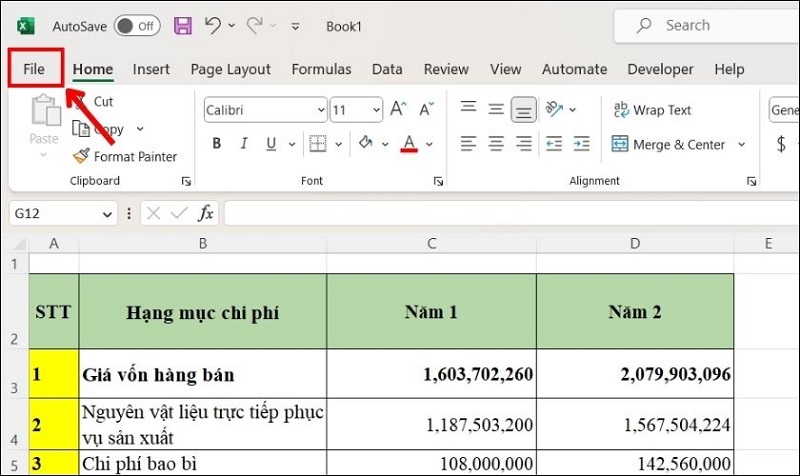Click the Insert Function fx icon
This screenshot has width=800, height=476.
[x=205, y=213]
